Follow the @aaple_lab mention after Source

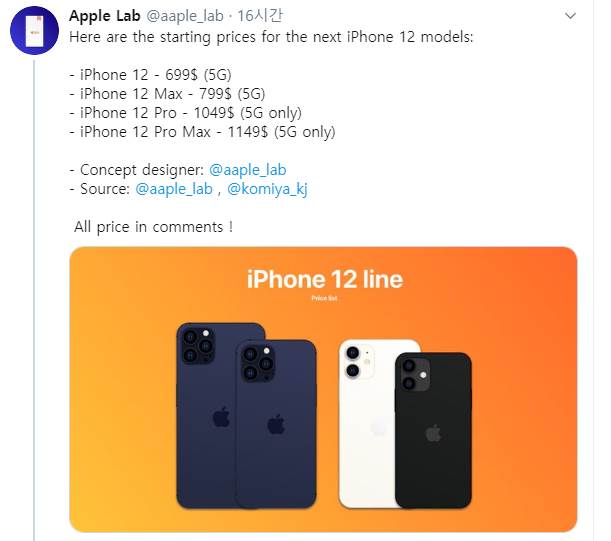point(174,189)
